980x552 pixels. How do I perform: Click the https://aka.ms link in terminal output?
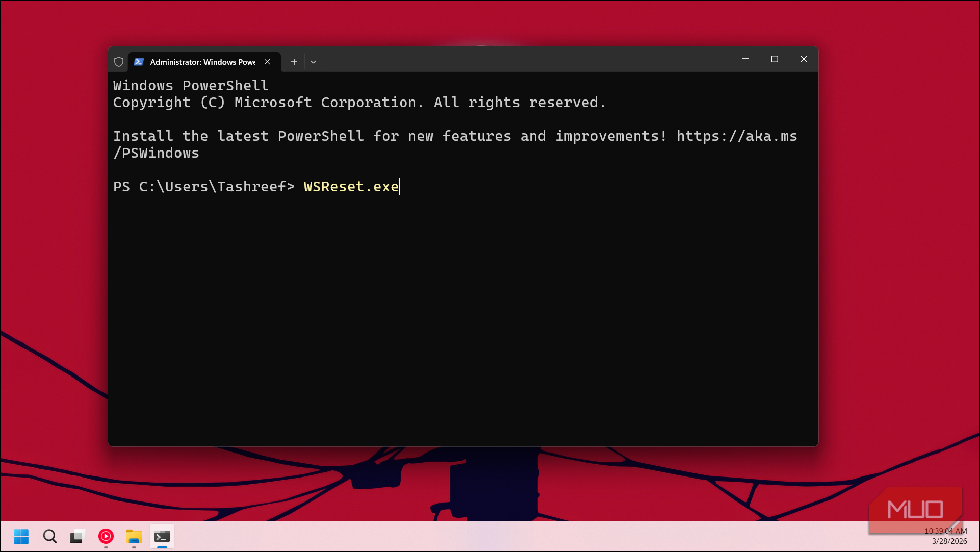coord(736,136)
